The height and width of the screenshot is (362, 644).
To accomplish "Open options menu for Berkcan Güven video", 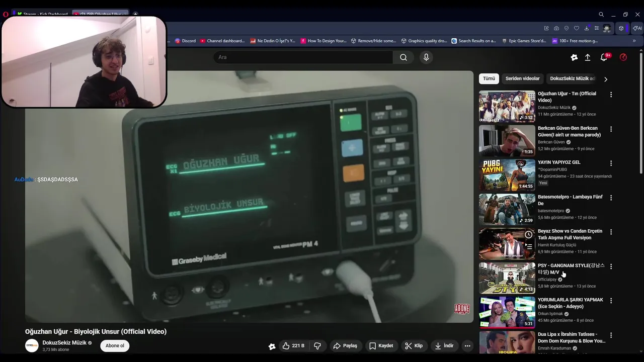I will point(611,129).
